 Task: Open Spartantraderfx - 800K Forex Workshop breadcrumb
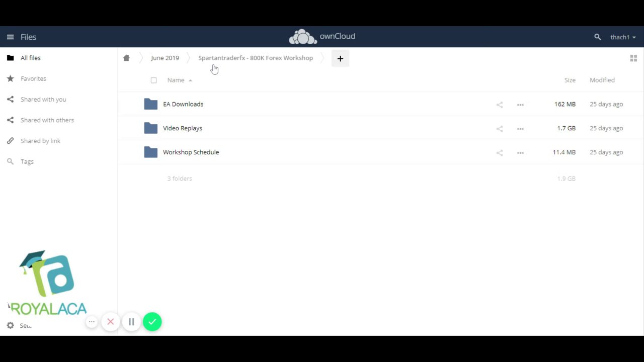pyautogui.click(x=256, y=58)
